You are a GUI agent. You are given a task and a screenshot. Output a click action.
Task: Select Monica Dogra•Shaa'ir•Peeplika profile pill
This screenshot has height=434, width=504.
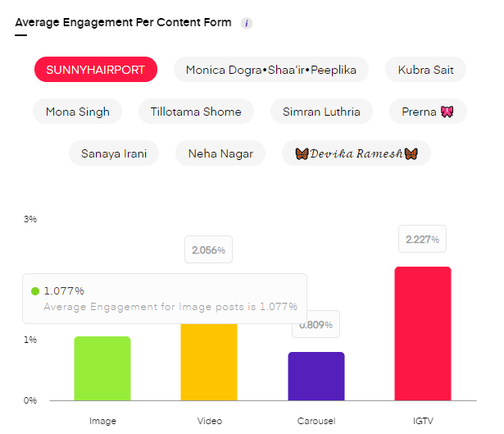tap(270, 70)
